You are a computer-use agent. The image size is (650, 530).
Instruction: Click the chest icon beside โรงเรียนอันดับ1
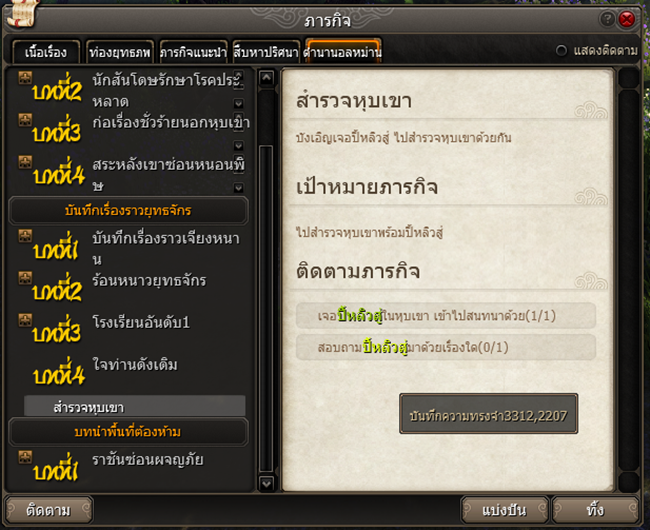point(25,320)
